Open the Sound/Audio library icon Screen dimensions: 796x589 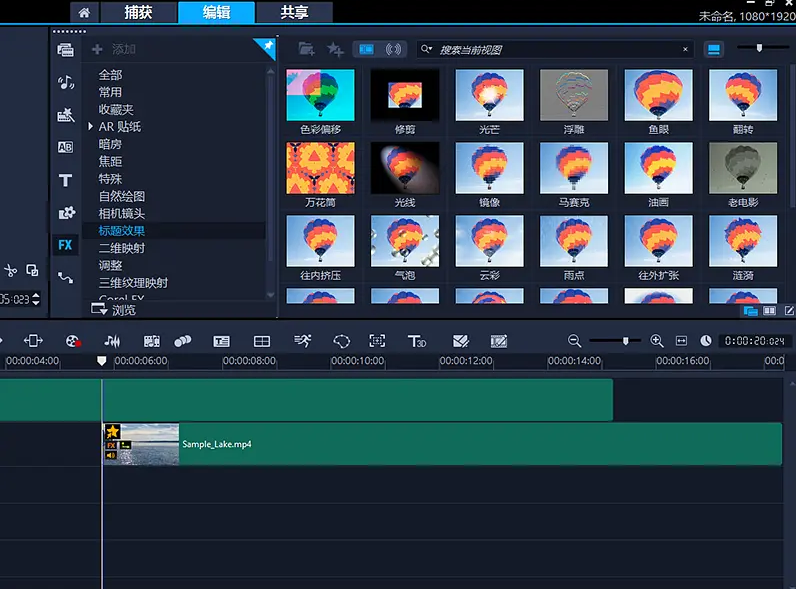click(x=65, y=82)
